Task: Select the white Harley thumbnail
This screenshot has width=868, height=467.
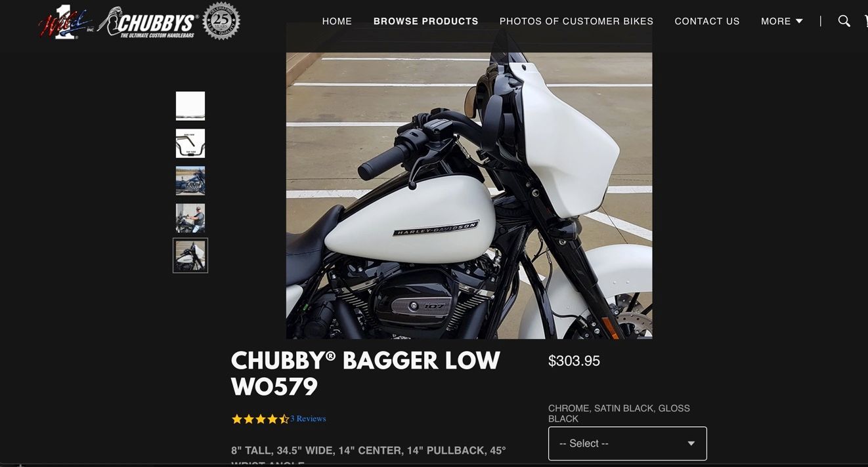Action: [x=190, y=255]
